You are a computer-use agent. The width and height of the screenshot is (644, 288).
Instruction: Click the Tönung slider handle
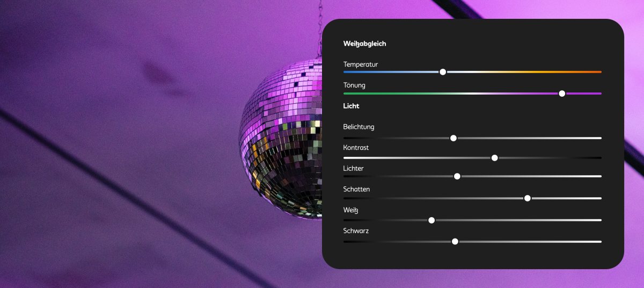562,93
